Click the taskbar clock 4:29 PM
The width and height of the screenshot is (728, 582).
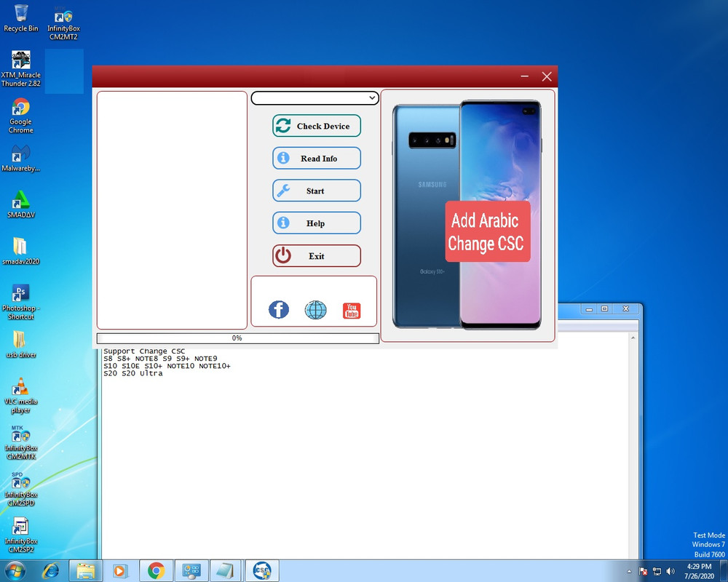(x=699, y=571)
